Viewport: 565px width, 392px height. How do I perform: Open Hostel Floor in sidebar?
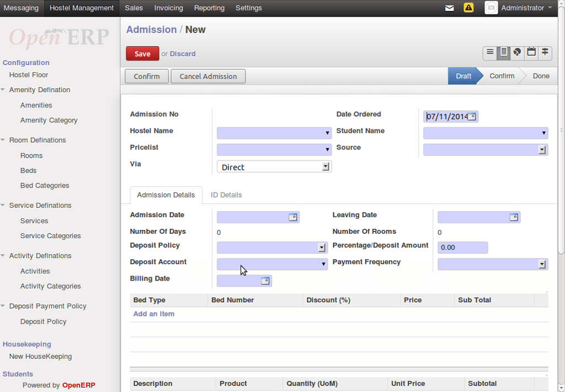tap(29, 75)
